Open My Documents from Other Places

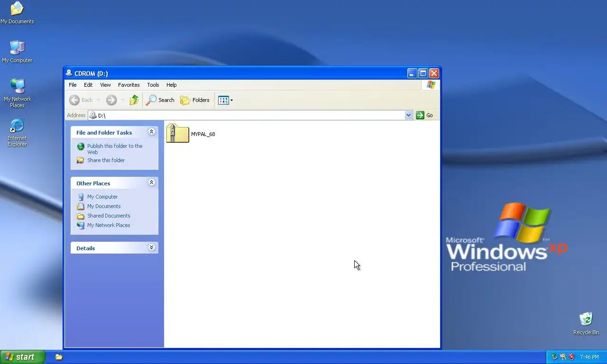pyautogui.click(x=104, y=206)
